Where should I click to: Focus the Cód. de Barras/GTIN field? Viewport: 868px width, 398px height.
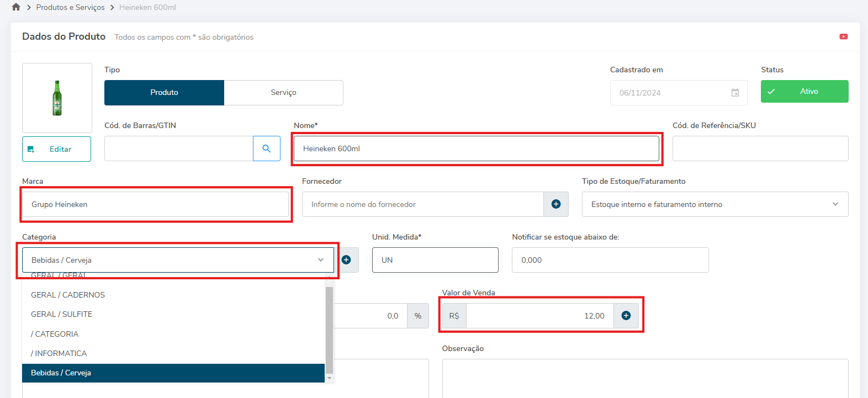click(x=179, y=148)
